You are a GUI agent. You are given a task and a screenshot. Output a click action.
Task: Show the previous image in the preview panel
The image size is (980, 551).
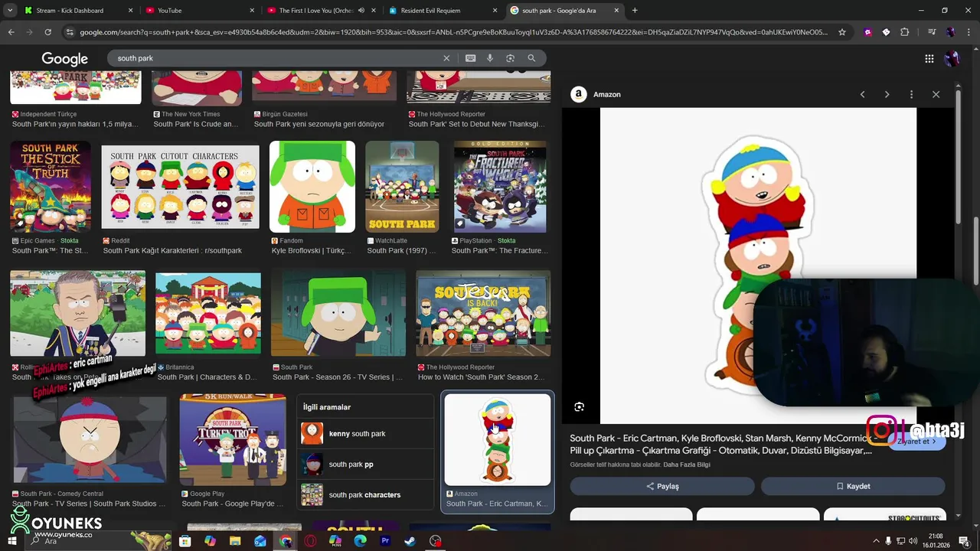[862, 94]
